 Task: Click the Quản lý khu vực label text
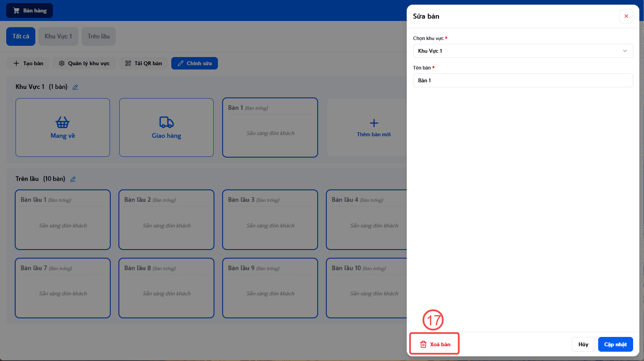pyautogui.click(x=89, y=63)
